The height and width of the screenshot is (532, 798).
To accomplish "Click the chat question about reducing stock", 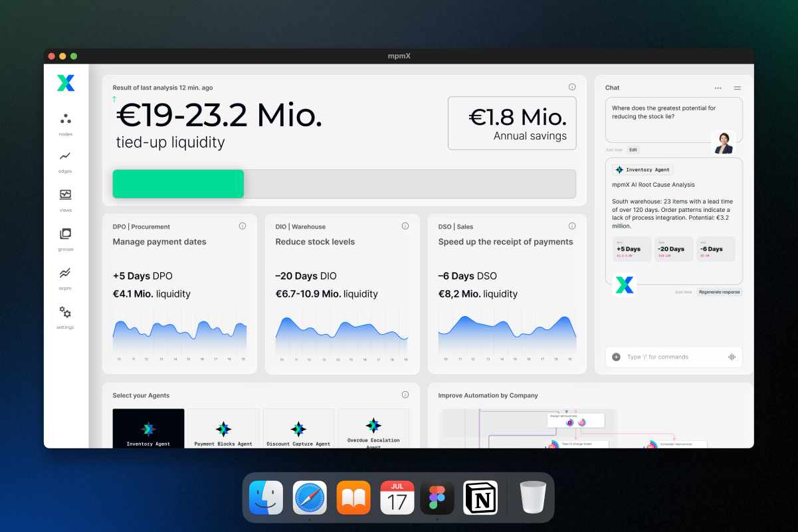I will coord(664,112).
